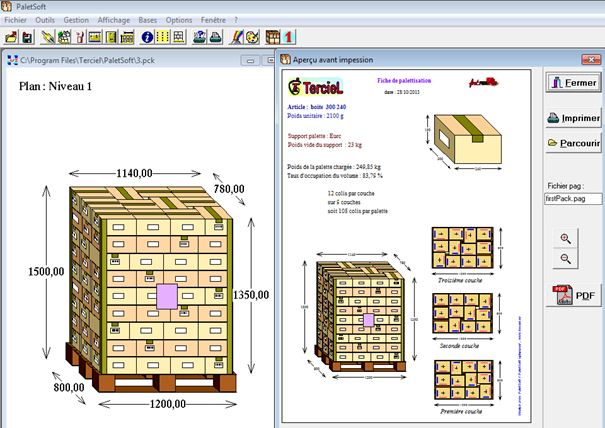Image resolution: width=605 pixels, height=428 pixels.
Task: Zoom in with the magnifier plus button
Action: (x=566, y=239)
